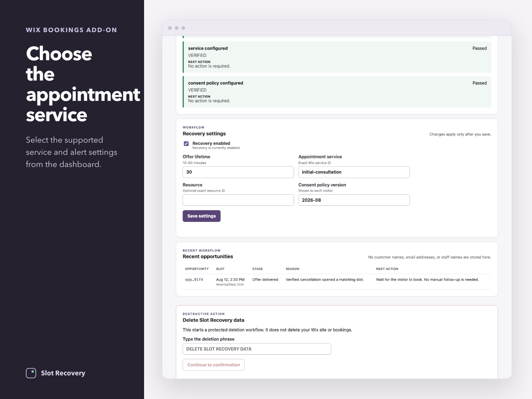Select opportunity ID "opp…91f4"

coord(194,280)
